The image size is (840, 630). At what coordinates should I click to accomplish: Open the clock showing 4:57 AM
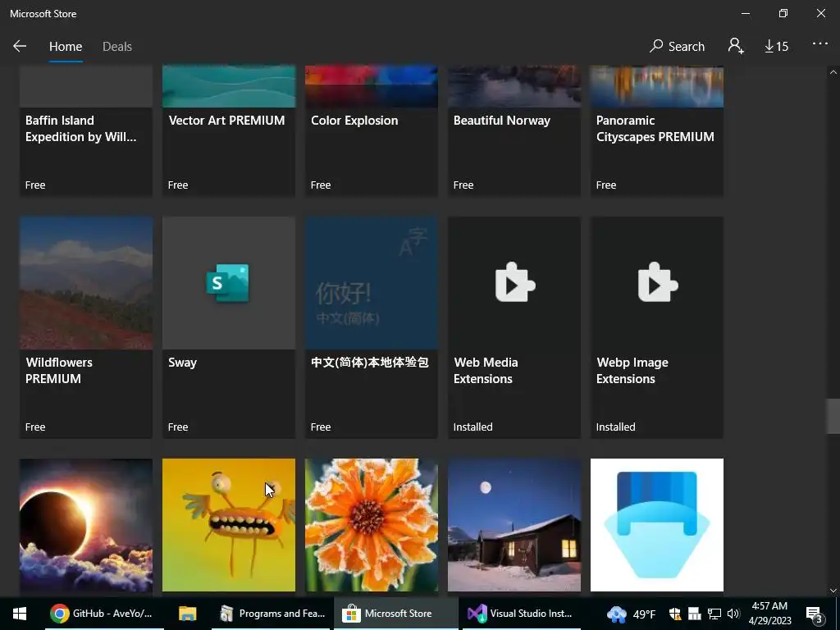point(769,614)
